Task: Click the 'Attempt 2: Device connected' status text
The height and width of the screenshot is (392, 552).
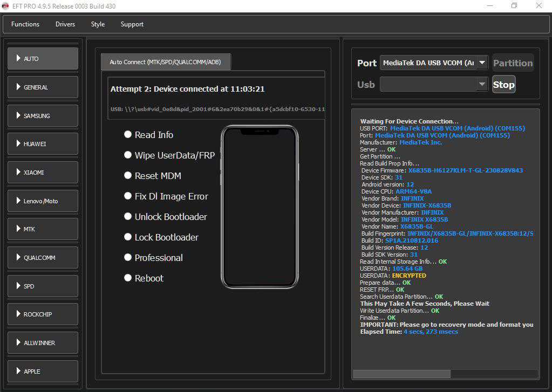Action: click(x=188, y=89)
